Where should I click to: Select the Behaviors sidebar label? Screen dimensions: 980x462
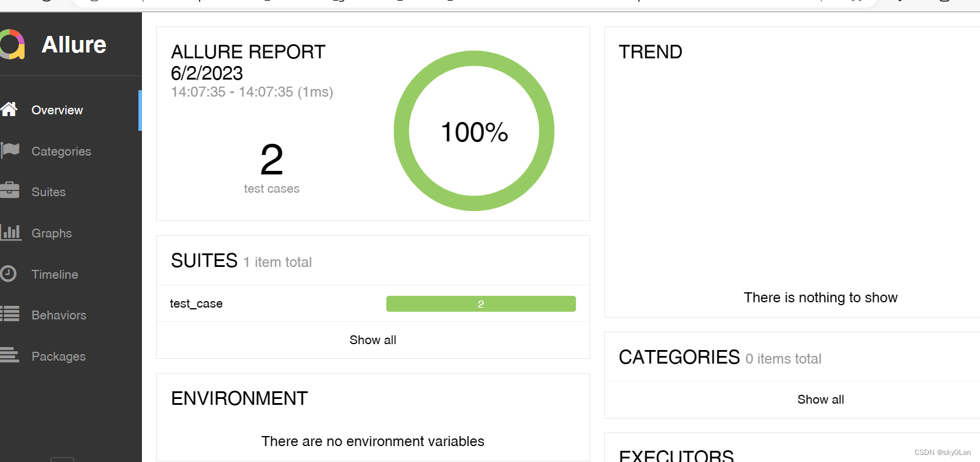pos(59,315)
